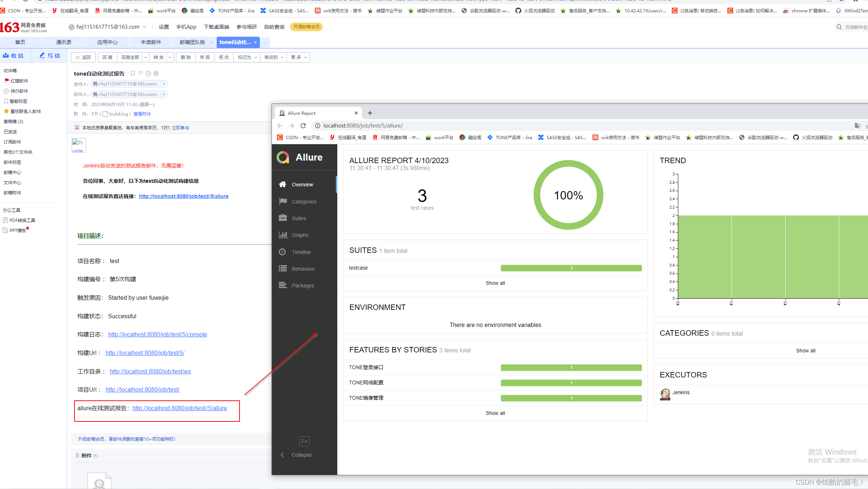The width and height of the screenshot is (868, 489).
Task: Close the tone自动化 mail tab
Action: 256,43
